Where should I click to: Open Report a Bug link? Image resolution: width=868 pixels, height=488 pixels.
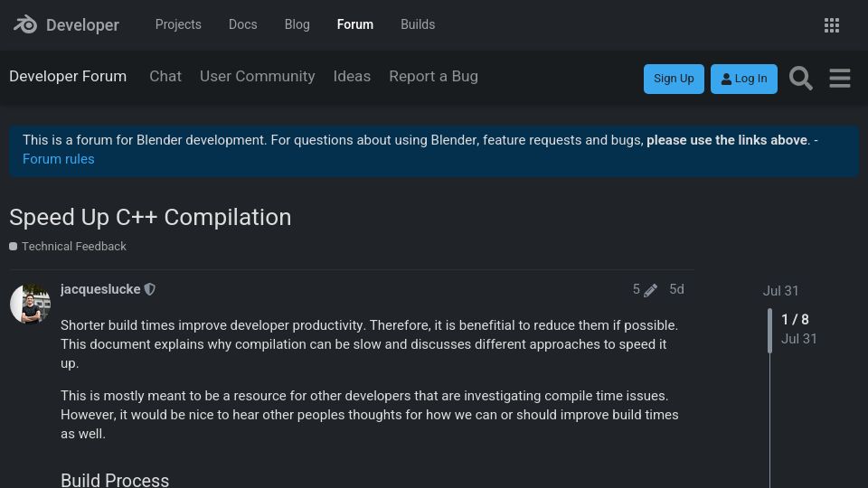[x=433, y=76]
